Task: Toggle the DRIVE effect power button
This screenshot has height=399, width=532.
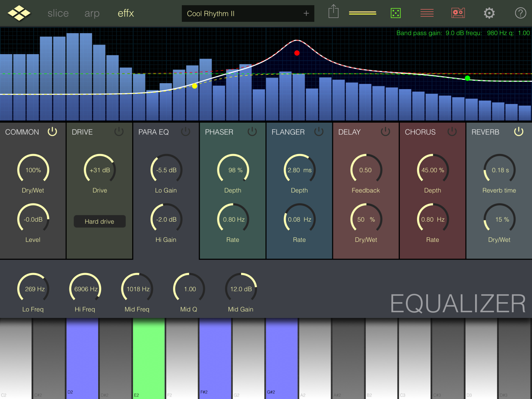Action: 119,132
